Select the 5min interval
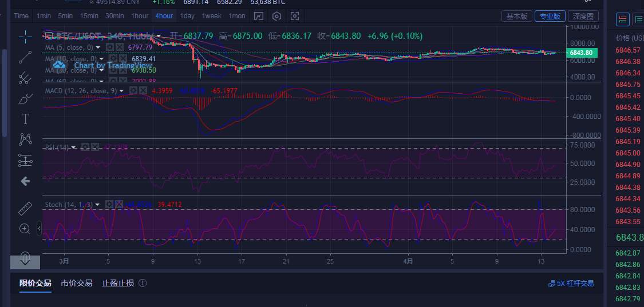 coord(65,16)
